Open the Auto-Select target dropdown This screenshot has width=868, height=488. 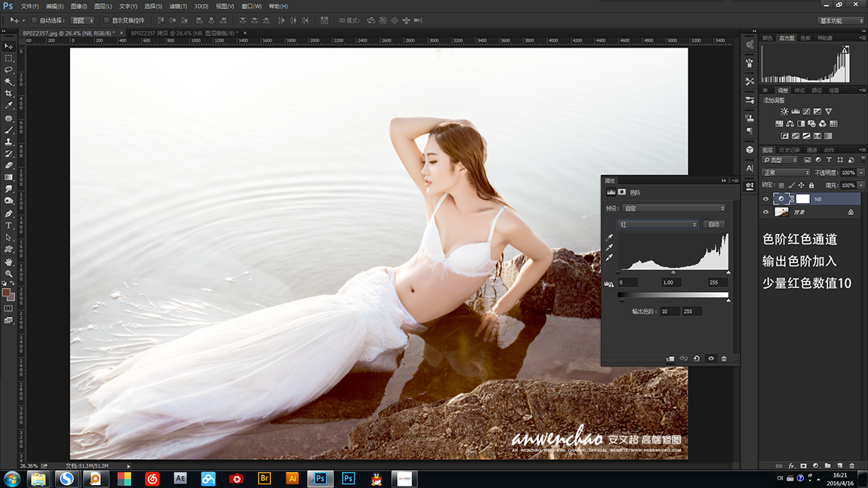tap(83, 20)
